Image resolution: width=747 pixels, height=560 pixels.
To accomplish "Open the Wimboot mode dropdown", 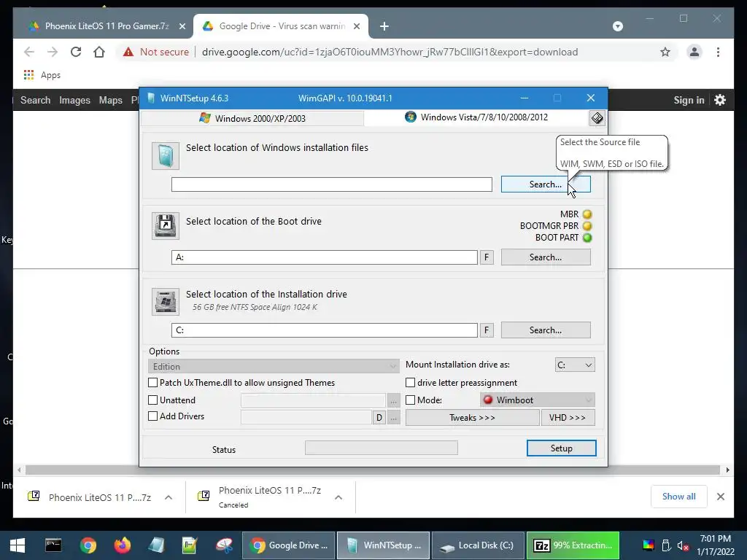I will pos(538,400).
